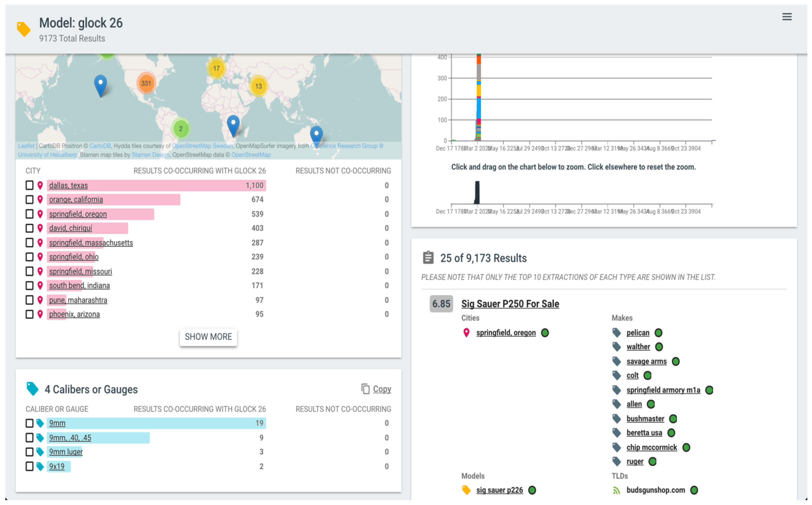This screenshot has height=505, width=812.
Task: Click green dot next to budsgunshop.com
Action: 694,490
